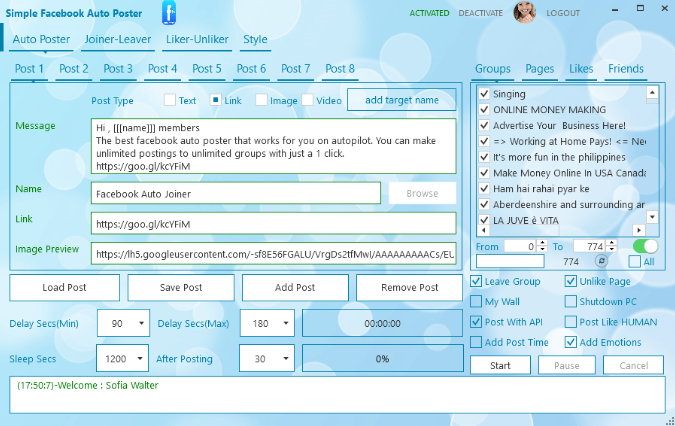Select the Post 2 tab

pos(74,69)
